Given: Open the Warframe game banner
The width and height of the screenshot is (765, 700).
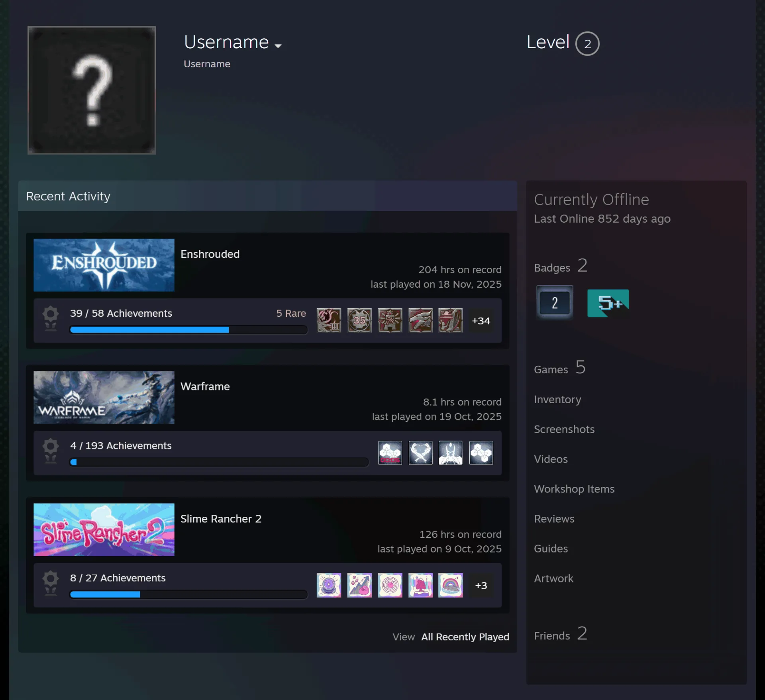Looking at the screenshot, I should pos(104,397).
